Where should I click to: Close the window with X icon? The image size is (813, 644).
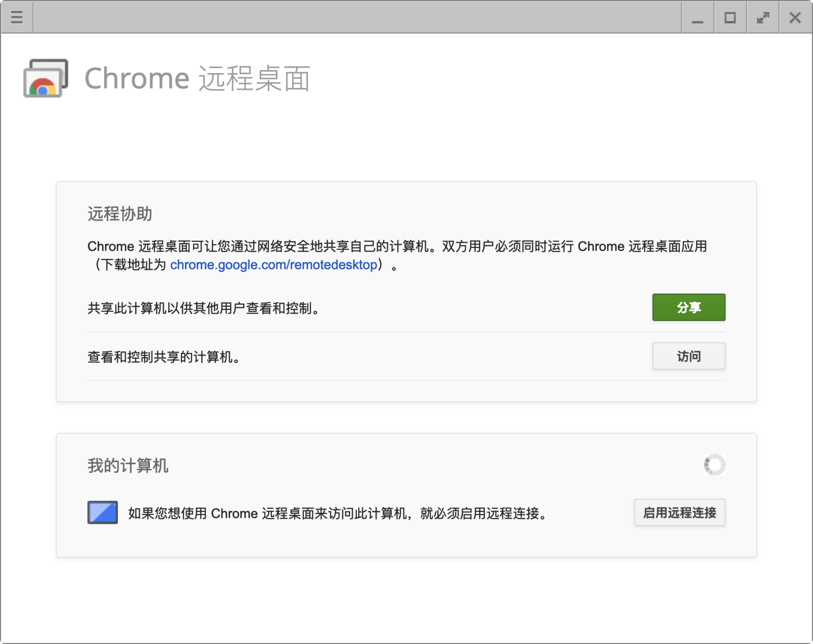795,17
